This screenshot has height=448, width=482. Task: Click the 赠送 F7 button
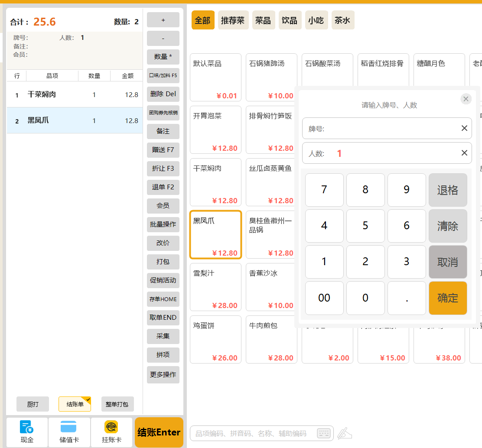coord(163,150)
